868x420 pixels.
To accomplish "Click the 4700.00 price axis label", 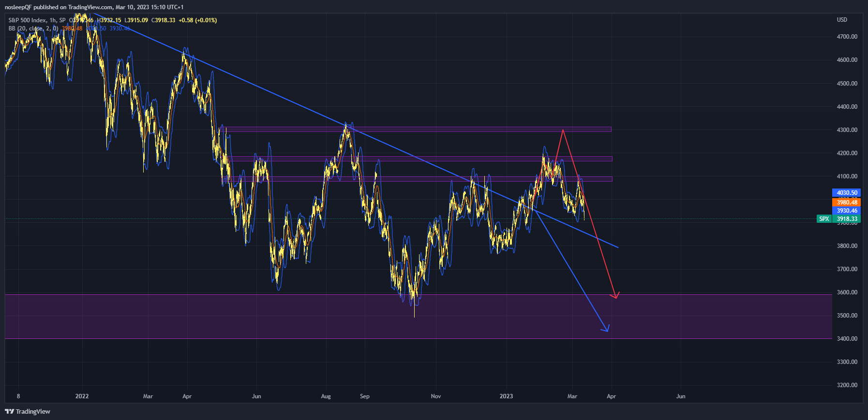I will (847, 37).
